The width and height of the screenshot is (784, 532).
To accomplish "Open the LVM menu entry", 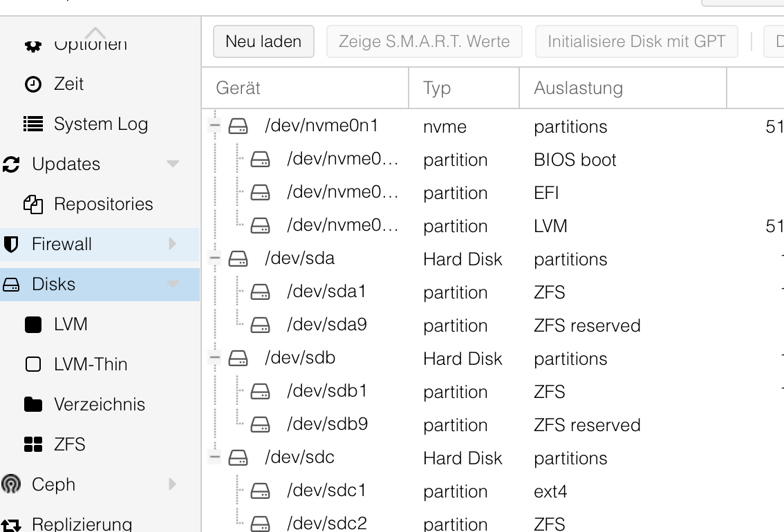I will click(71, 325).
